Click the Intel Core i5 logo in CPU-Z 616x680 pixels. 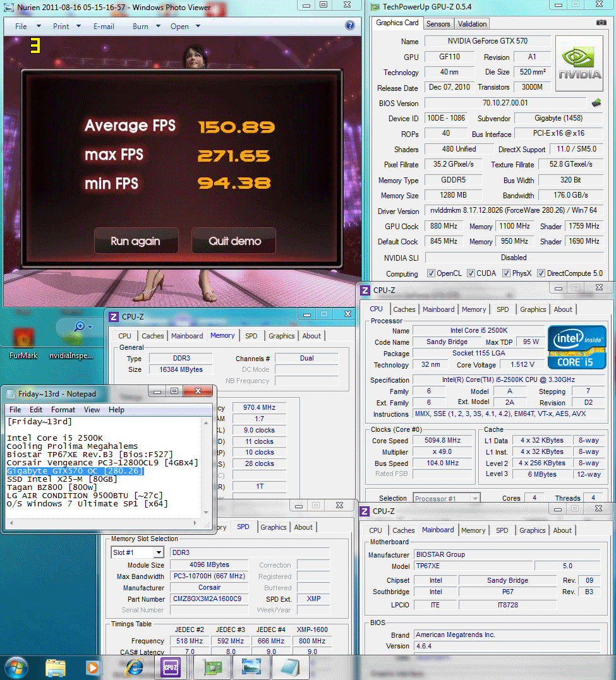pyautogui.click(x=577, y=347)
